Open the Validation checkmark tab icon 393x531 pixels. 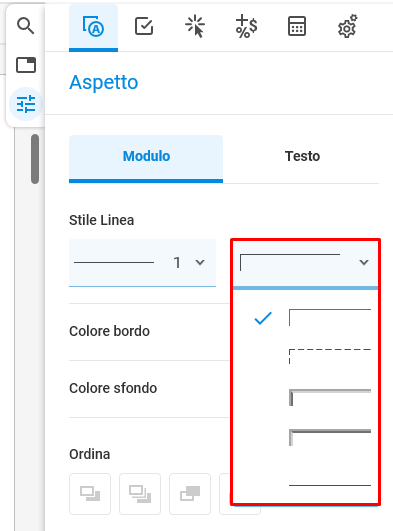144,26
